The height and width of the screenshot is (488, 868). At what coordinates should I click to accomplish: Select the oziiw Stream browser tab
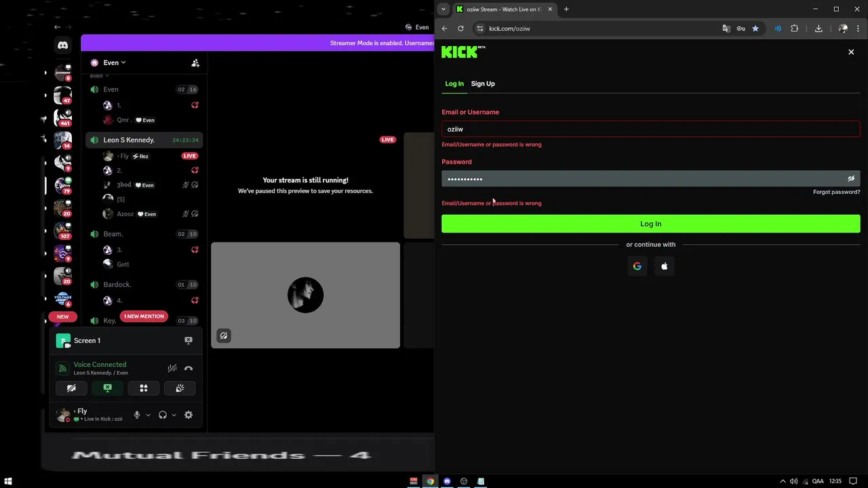point(504,9)
